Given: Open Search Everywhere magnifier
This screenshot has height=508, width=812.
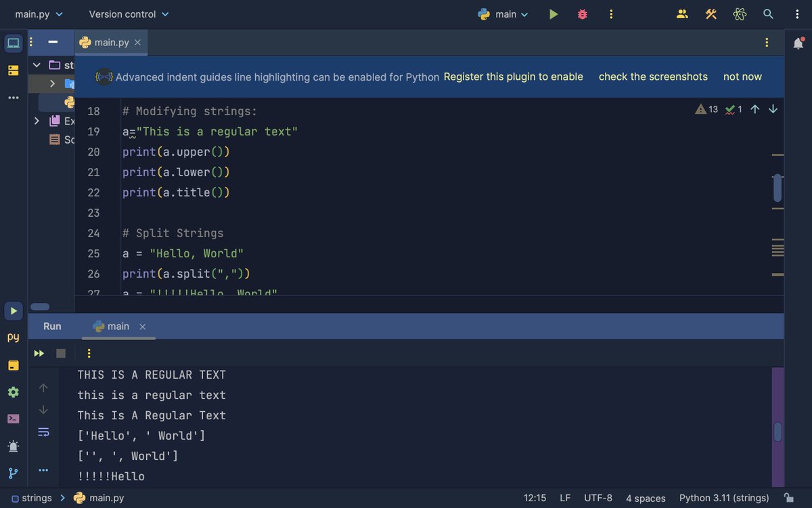Looking at the screenshot, I should [768, 14].
